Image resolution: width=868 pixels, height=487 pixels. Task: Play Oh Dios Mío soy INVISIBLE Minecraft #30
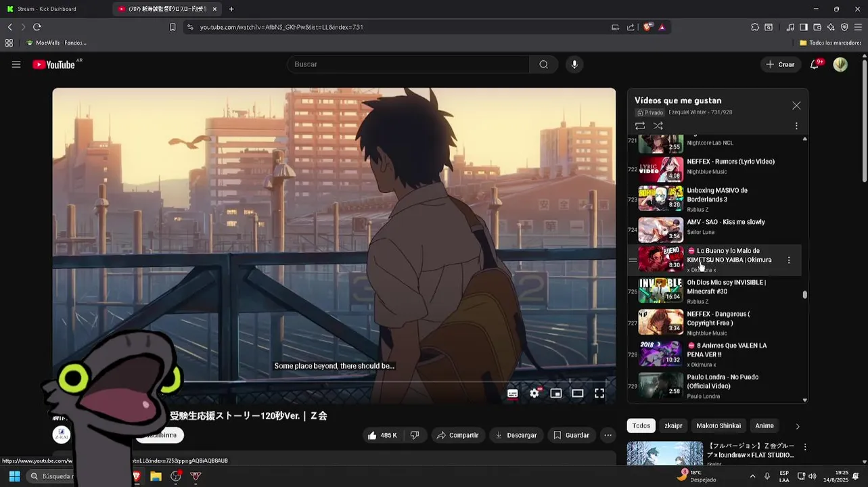[727, 287]
